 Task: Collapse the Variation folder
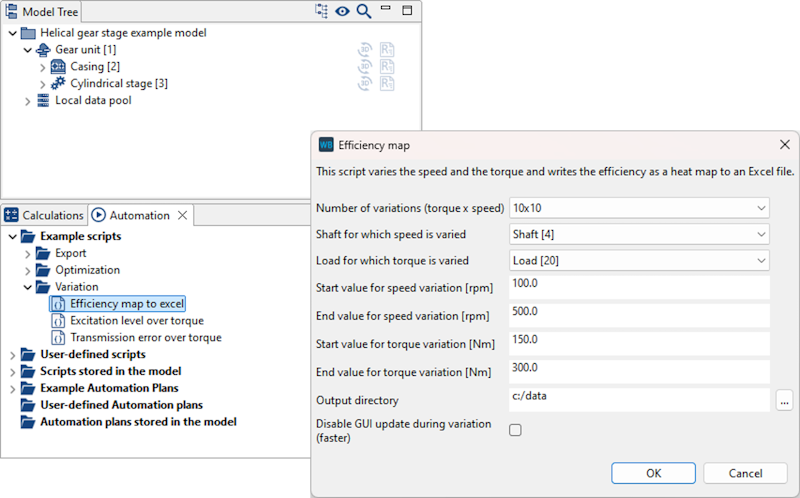click(x=28, y=287)
